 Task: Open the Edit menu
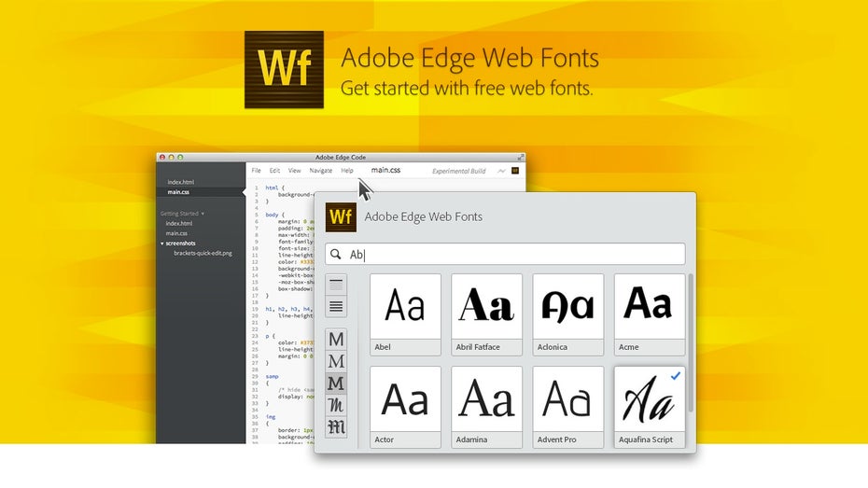(x=274, y=171)
